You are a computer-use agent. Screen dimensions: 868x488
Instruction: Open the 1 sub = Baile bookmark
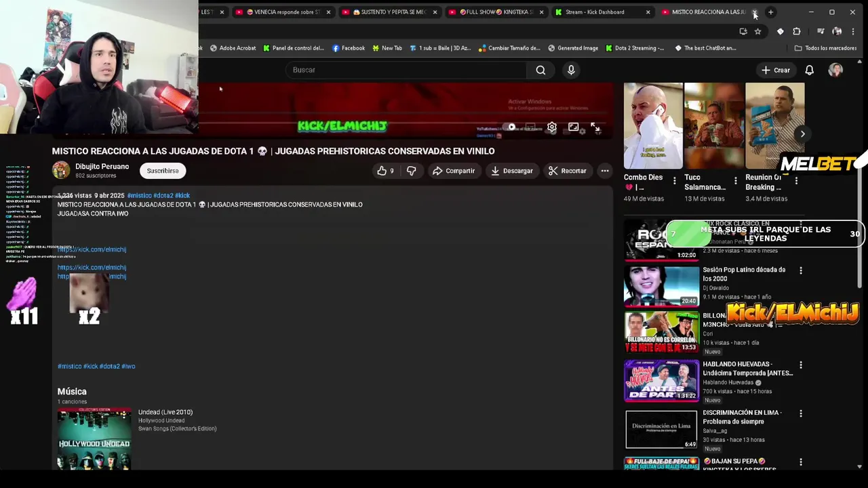[x=440, y=48]
